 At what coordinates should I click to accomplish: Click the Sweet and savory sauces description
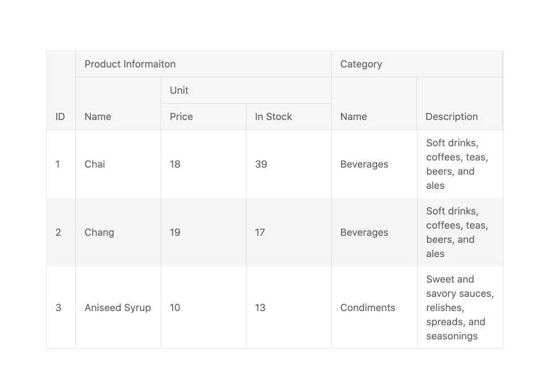(x=459, y=307)
